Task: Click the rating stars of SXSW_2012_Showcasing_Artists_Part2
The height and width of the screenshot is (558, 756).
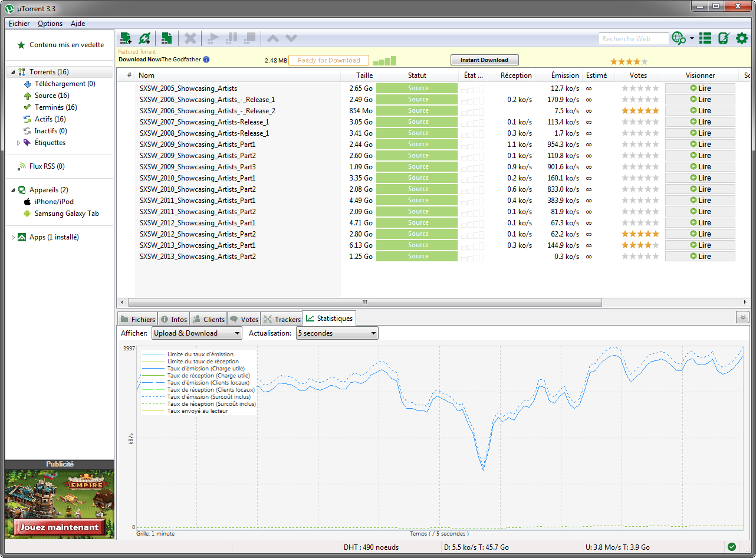Action: [x=640, y=234]
